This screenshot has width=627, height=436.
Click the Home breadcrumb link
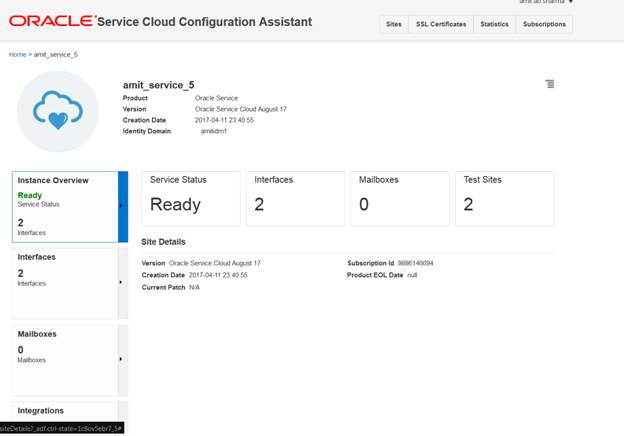pos(18,54)
